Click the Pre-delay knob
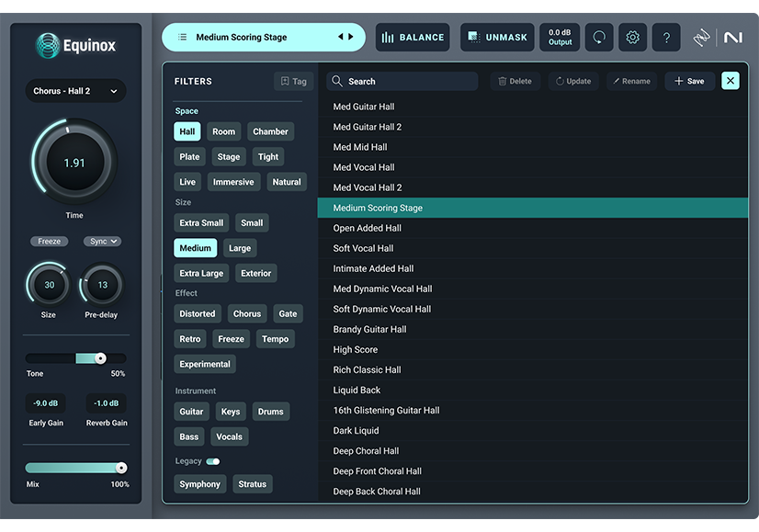 coord(102,285)
